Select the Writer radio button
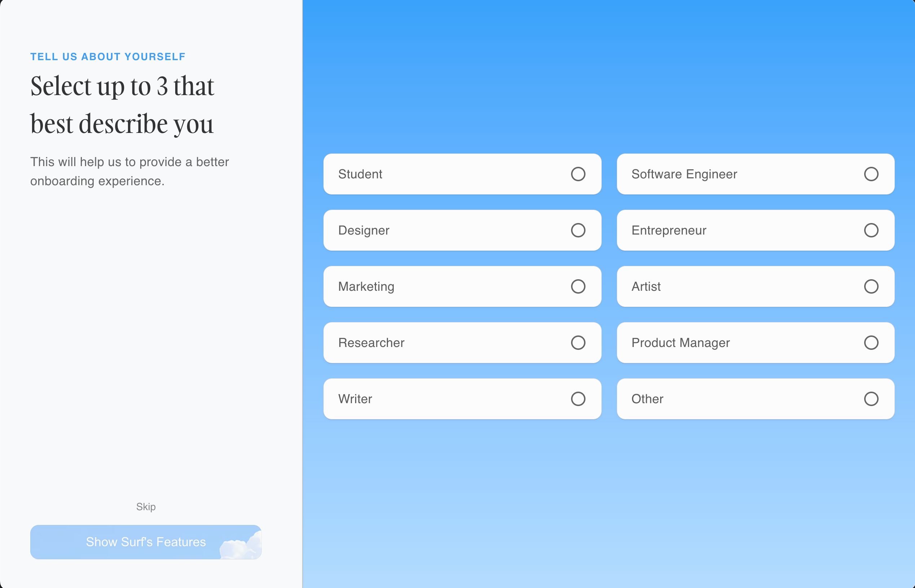Viewport: 915px width, 588px height. click(577, 399)
